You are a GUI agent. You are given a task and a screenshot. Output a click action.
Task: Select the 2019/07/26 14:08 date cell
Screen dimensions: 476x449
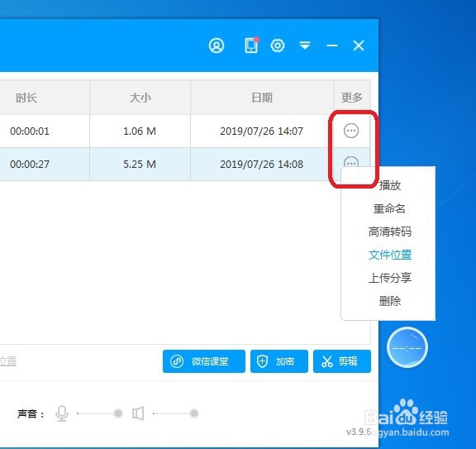tap(262, 164)
